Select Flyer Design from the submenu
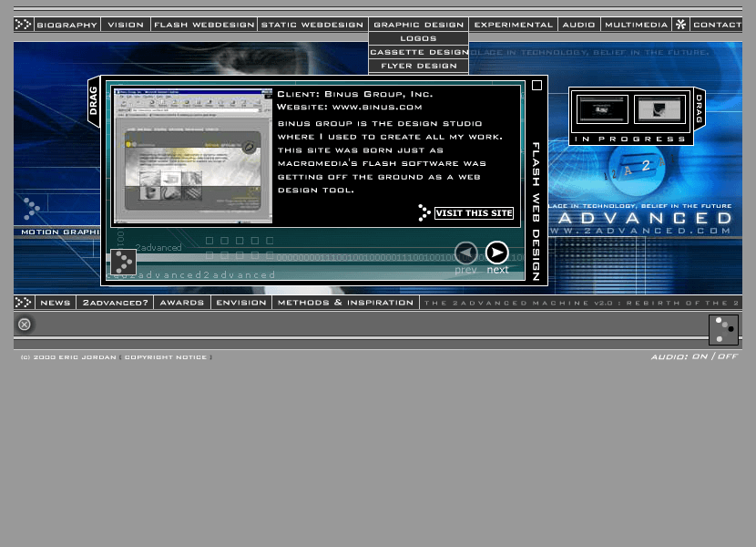 (418, 66)
